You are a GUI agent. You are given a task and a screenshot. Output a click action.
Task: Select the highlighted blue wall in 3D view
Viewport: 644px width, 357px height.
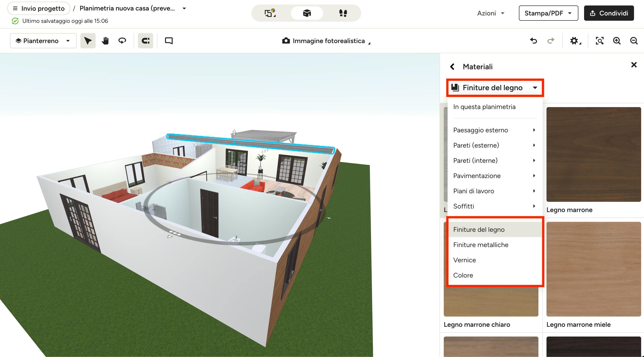[251, 144]
